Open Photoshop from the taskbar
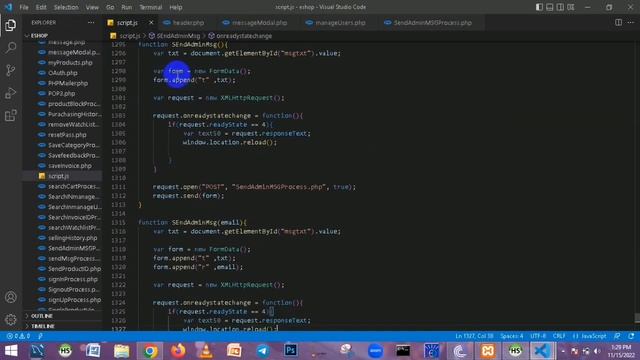 click(291, 351)
